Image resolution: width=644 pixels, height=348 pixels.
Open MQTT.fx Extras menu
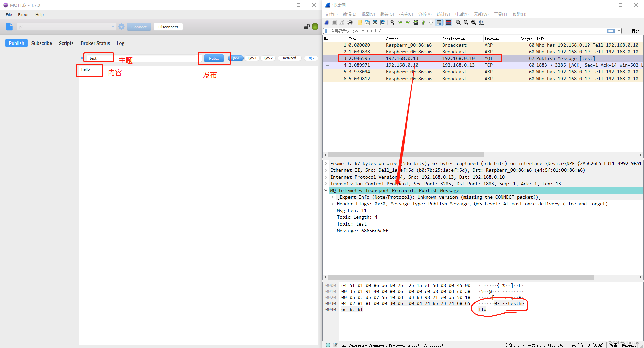tap(23, 15)
